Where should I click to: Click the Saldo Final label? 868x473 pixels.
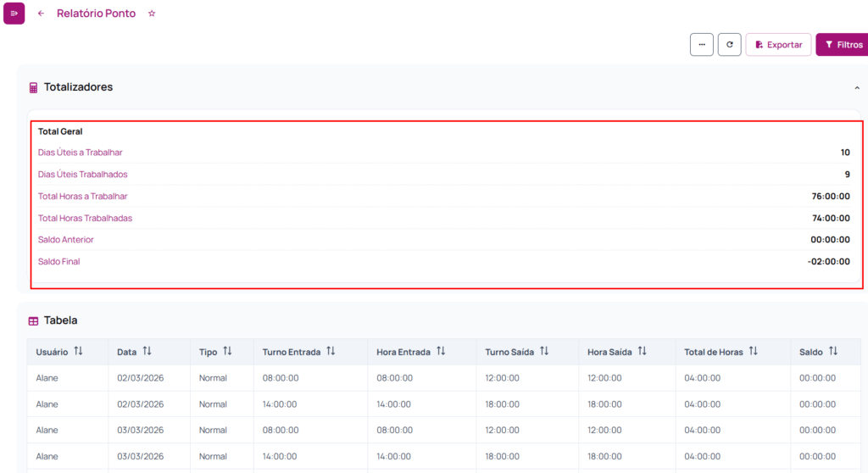[x=59, y=262]
